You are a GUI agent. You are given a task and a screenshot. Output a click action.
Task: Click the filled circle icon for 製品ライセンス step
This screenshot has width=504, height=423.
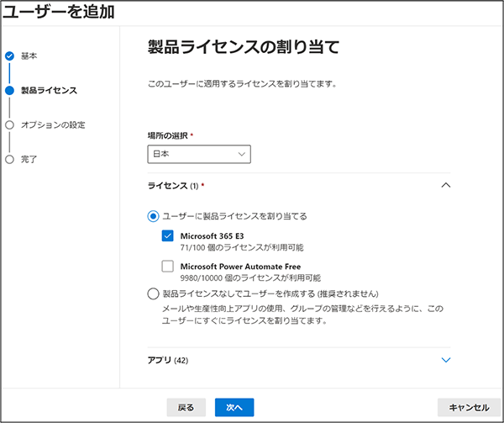pyautogui.click(x=9, y=90)
